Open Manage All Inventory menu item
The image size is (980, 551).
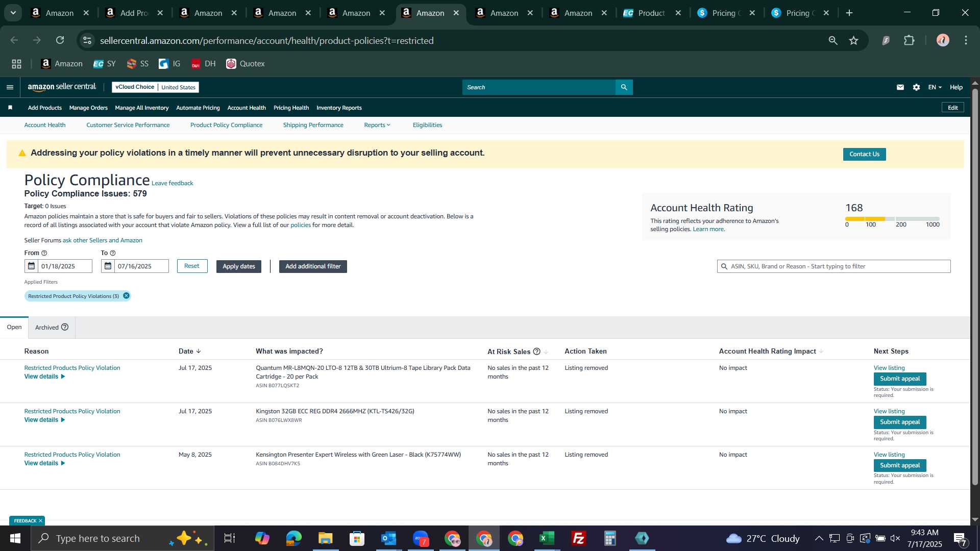coord(142,108)
